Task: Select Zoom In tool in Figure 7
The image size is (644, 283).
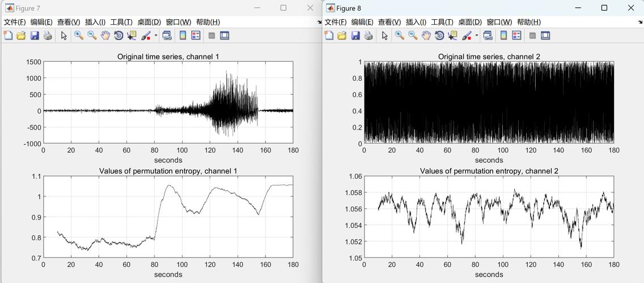Action: (78, 36)
